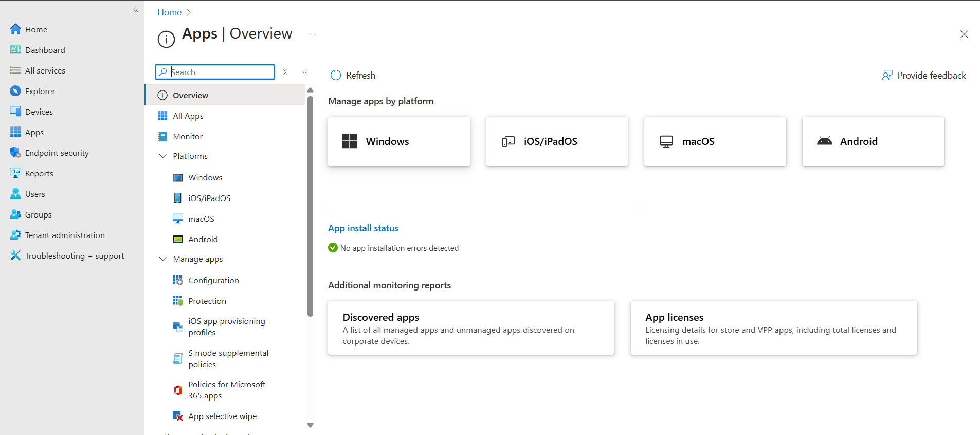
Task: Click the Refresh button label
Action: click(x=360, y=76)
